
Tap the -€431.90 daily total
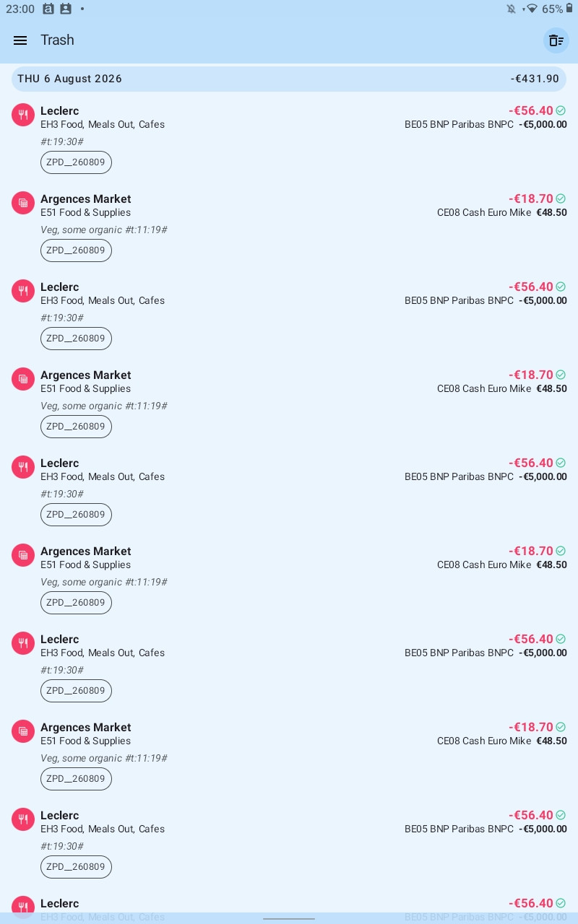click(535, 79)
